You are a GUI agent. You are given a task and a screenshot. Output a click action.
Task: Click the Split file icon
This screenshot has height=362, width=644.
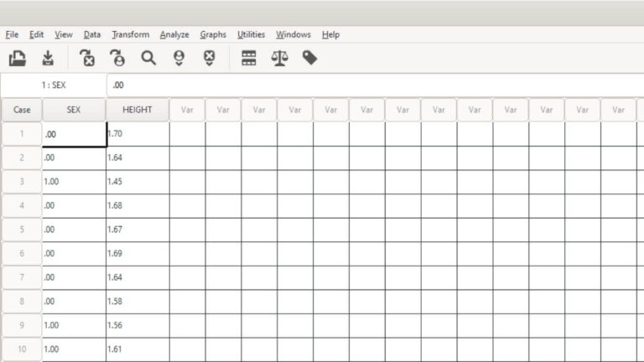click(x=249, y=59)
